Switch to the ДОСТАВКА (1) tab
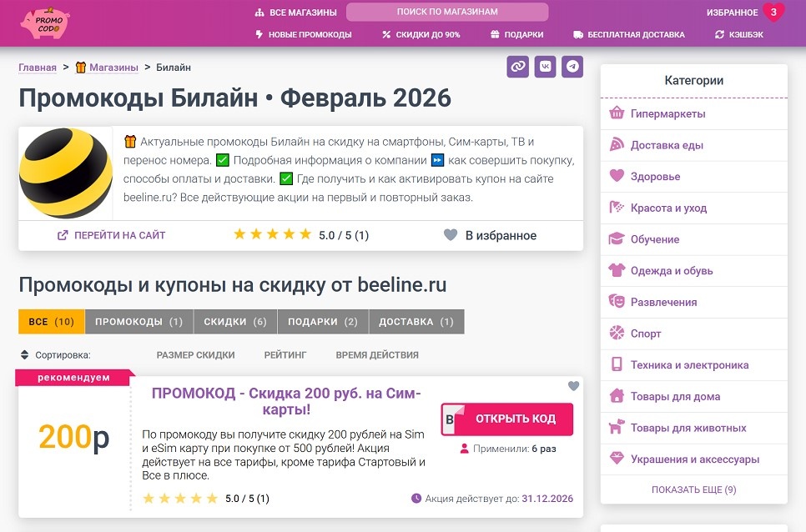The height and width of the screenshot is (532, 806). (x=416, y=322)
